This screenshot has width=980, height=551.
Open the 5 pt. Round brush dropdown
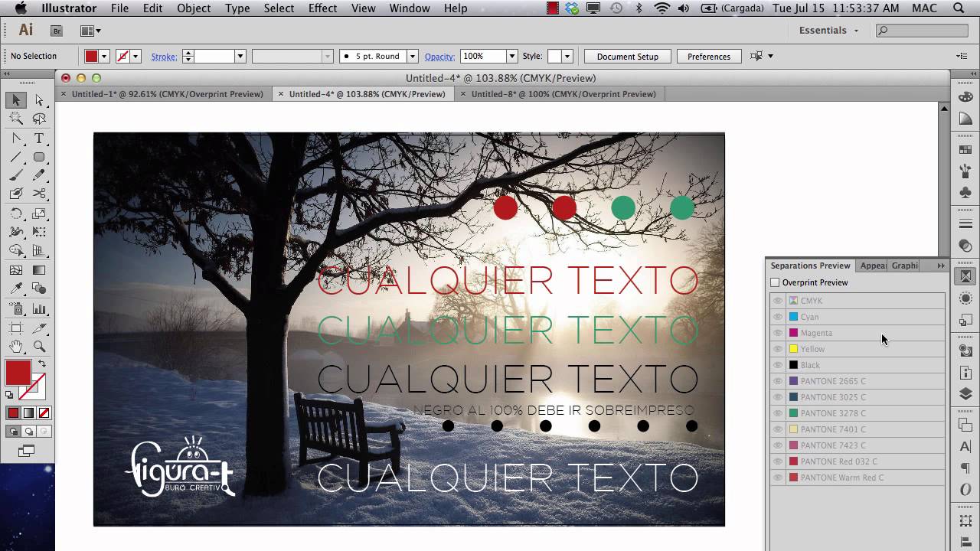click(412, 56)
